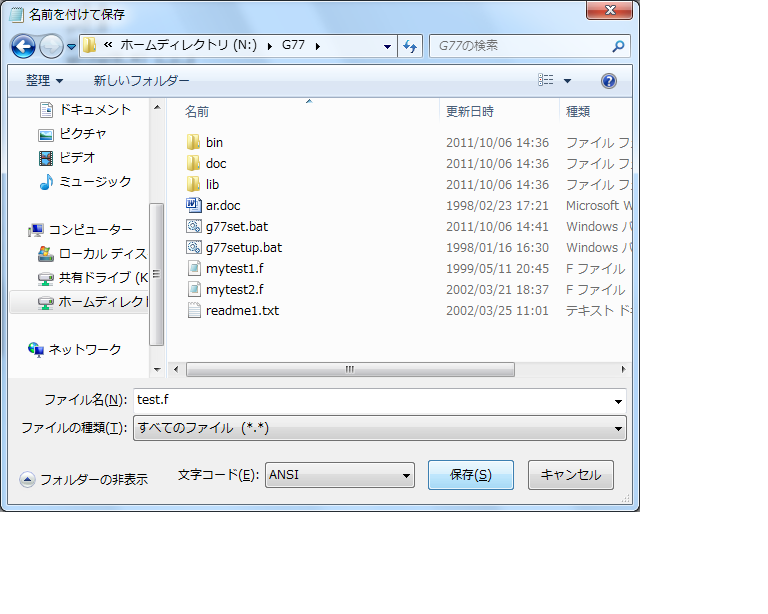This screenshot has width=768, height=614.
Task: Select the readme1.txt file
Action: pos(241,310)
